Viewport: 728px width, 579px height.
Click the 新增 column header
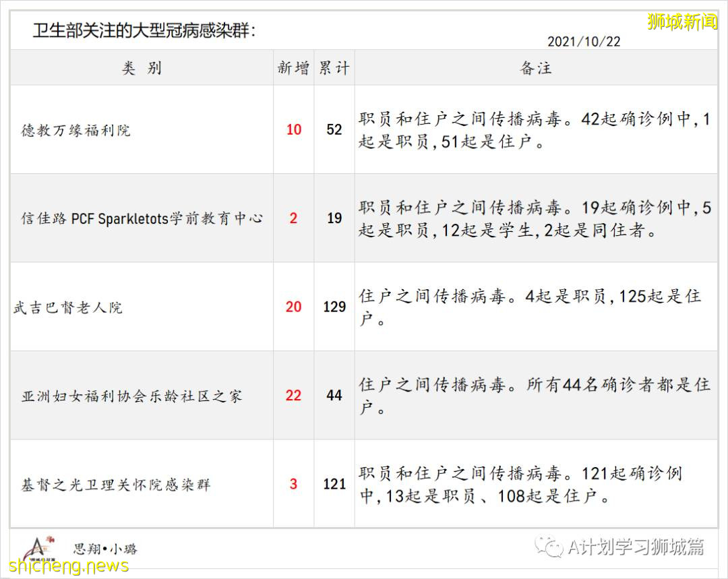tap(293, 67)
